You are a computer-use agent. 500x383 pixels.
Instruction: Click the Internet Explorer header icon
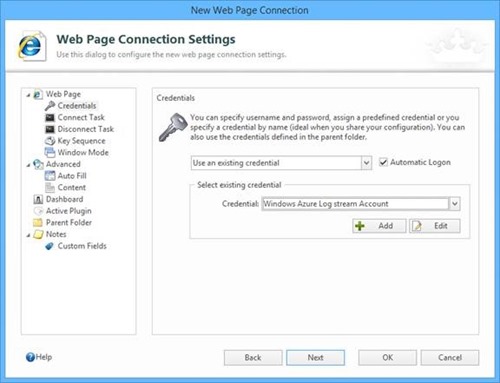pyautogui.click(x=32, y=46)
